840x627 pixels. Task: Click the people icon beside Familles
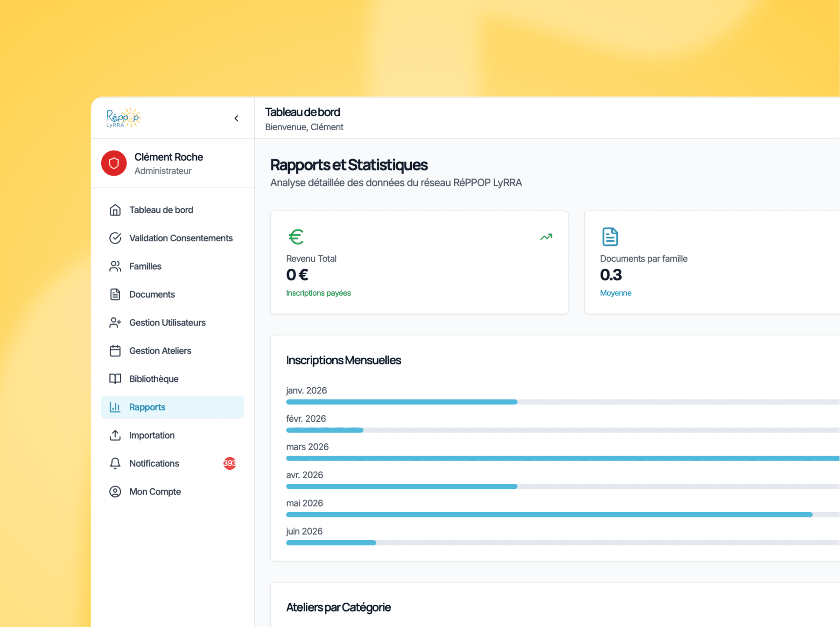[115, 266]
